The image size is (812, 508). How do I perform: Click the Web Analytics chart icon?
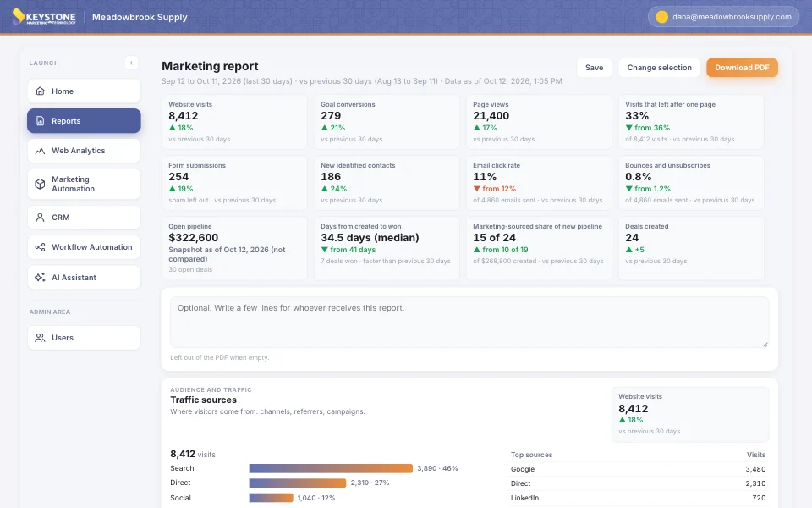pyautogui.click(x=40, y=151)
